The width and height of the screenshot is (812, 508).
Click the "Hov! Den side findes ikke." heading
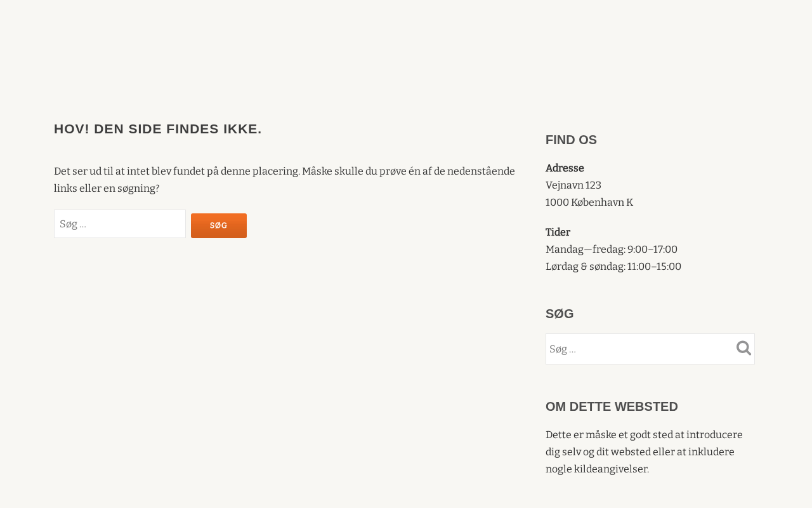(158, 129)
